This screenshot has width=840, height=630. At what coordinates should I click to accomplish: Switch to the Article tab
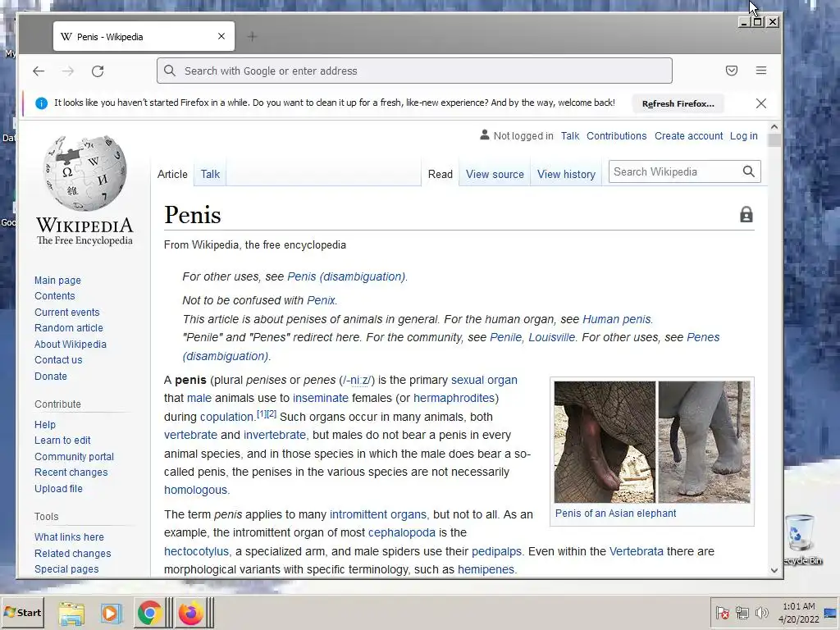coord(172,174)
